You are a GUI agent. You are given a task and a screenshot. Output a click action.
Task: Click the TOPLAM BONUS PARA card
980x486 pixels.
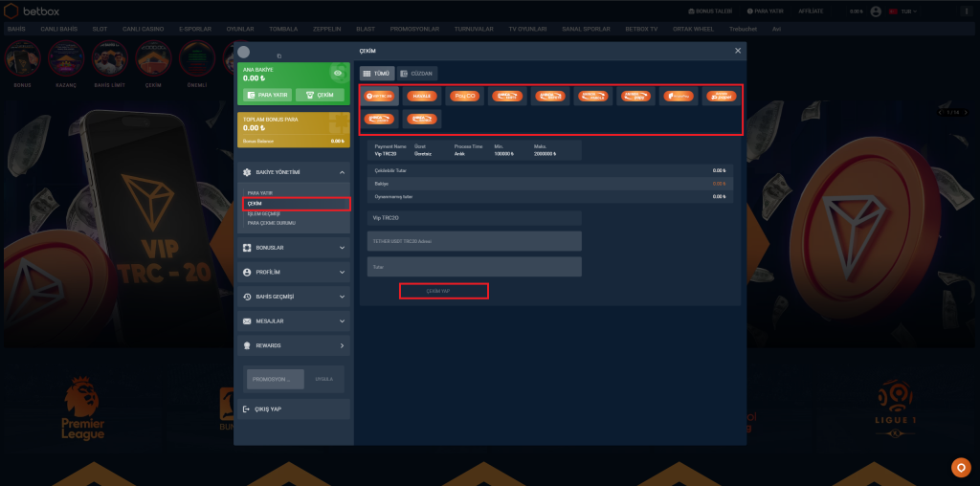pos(294,129)
